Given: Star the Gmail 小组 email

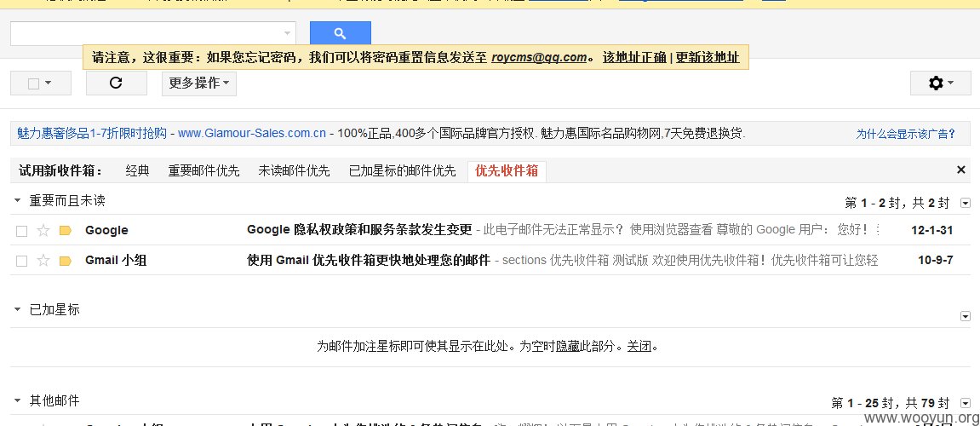Looking at the screenshot, I should pos(43,260).
